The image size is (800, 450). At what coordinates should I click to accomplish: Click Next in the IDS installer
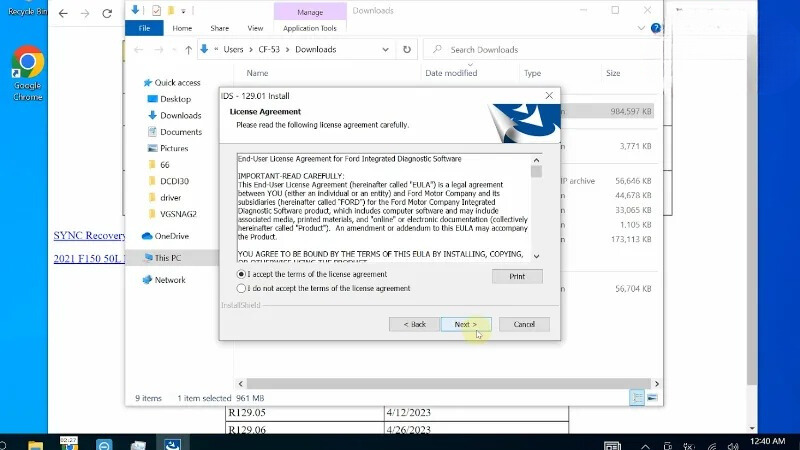[x=466, y=324]
